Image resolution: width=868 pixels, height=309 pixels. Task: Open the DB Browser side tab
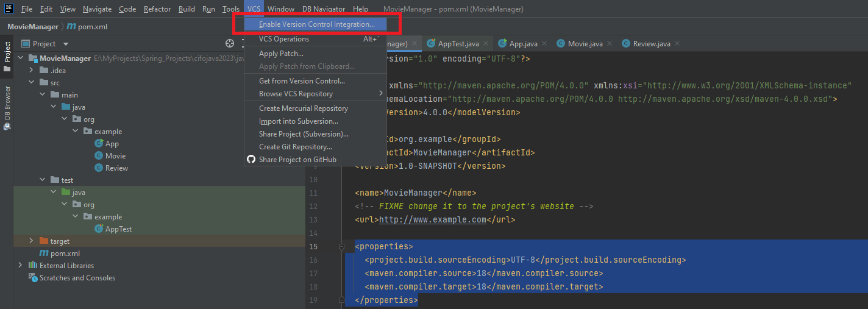pos(7,108)
